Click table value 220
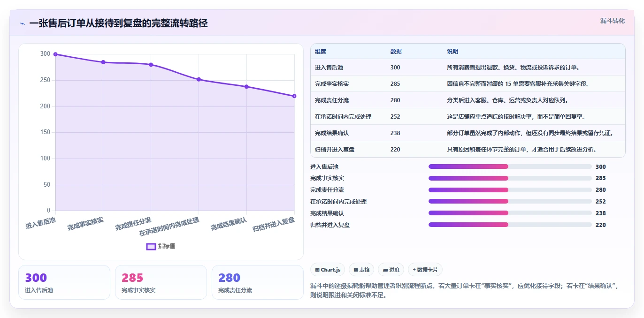 tap(395, 150)
